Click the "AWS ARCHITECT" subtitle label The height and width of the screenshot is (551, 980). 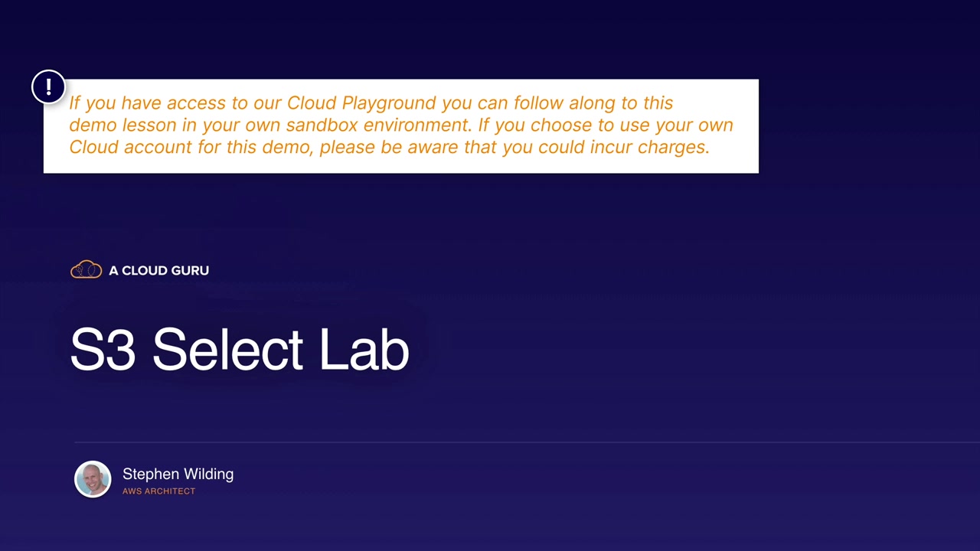point(158,491)
